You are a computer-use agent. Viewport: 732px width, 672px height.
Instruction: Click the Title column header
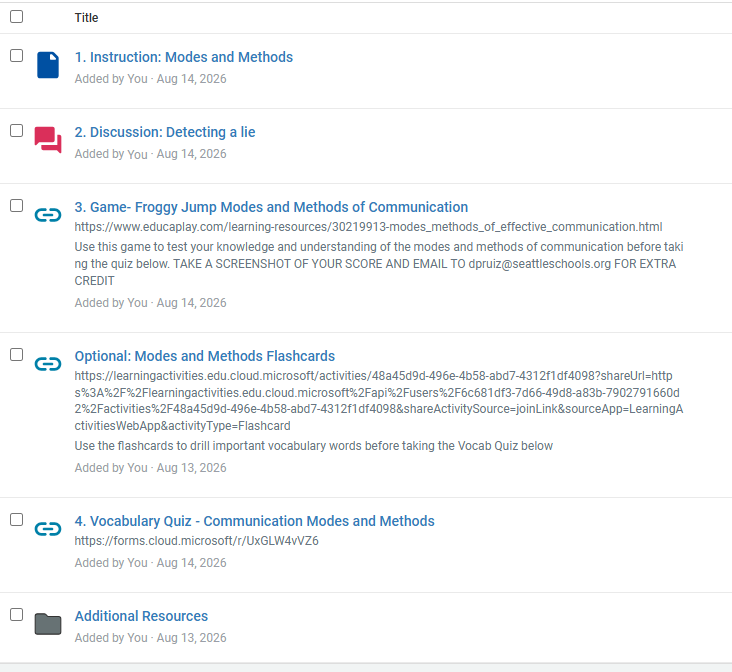pos(86,18)
